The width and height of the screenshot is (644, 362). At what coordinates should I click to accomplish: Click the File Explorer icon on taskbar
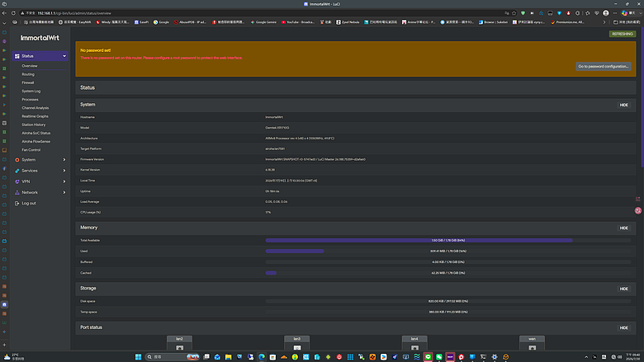pyautogui.click(x=229, y=357)
